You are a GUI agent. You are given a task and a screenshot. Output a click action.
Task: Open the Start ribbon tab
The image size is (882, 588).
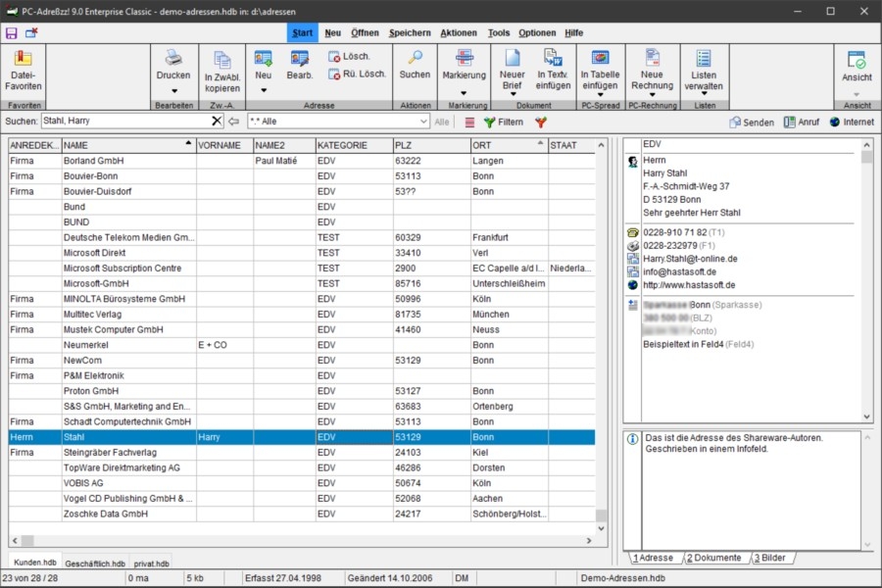tap(302, 32)
